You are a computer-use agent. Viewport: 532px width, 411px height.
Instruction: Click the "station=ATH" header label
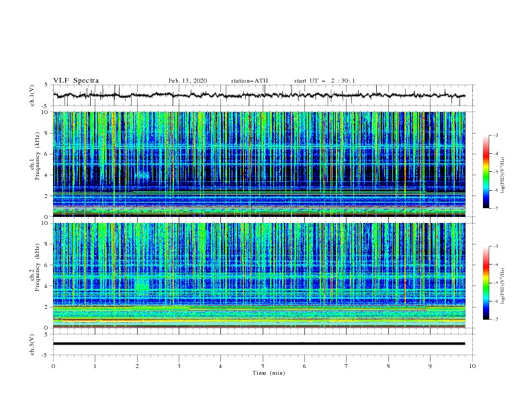click(x=249, y=81)
